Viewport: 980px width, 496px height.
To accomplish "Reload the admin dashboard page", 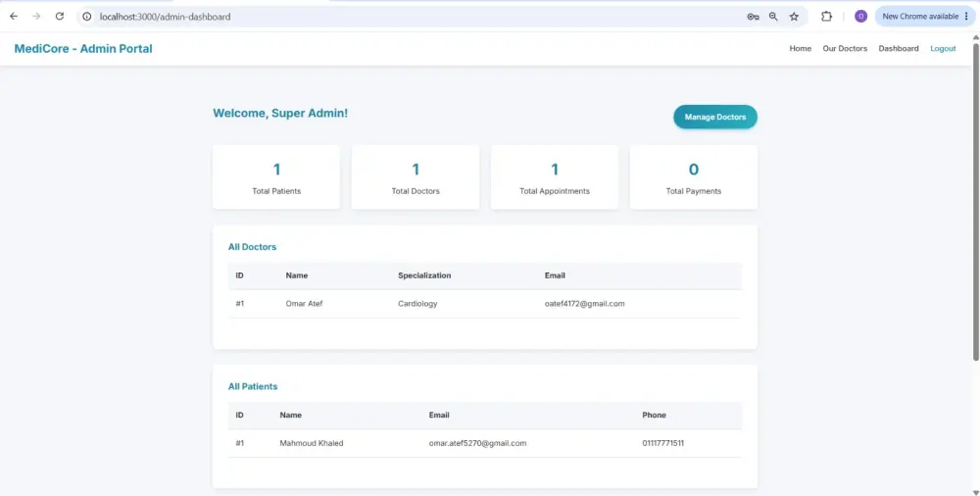I will [x=60, y=17].
